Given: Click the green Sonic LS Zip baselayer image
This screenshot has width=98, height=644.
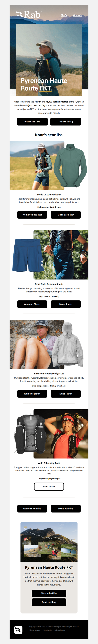Looking at the screenshot, I should 71,165.
